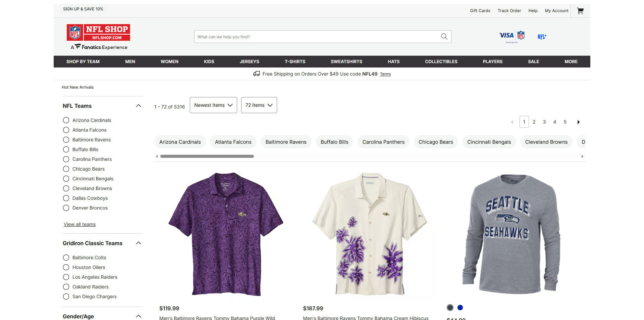This screenshot has width=644, height=320.
Task: Choose Houston Oilers classic team filter
Action: click(x=66, y=267)
